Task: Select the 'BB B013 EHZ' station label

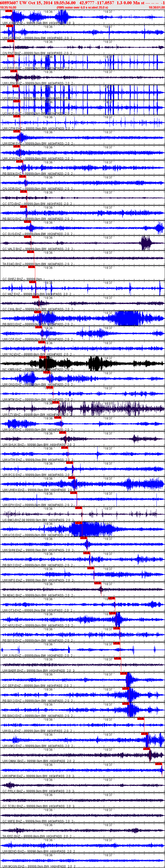Action: click(12, 701)
